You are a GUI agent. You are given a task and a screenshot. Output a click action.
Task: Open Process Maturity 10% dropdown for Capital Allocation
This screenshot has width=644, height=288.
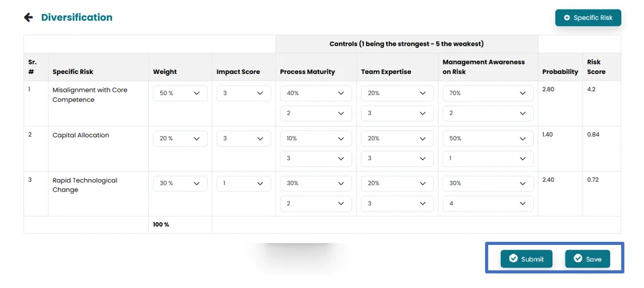coord(316,138)
